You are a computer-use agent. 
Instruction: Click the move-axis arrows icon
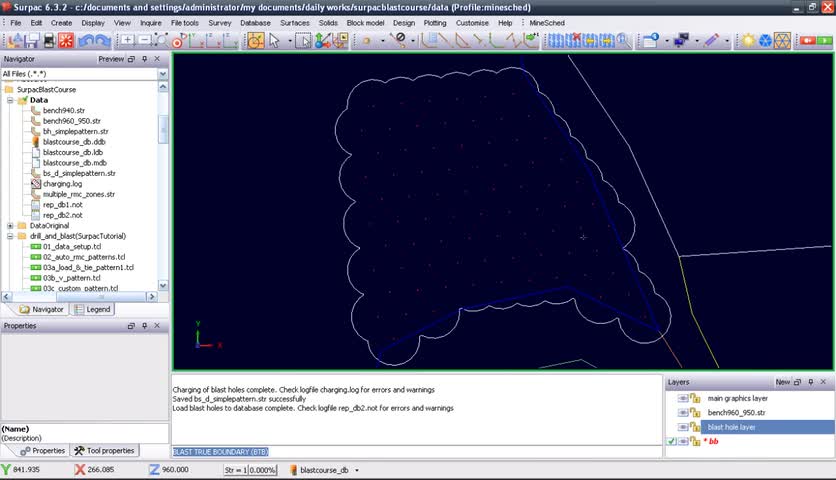click(x=323, y=41)
